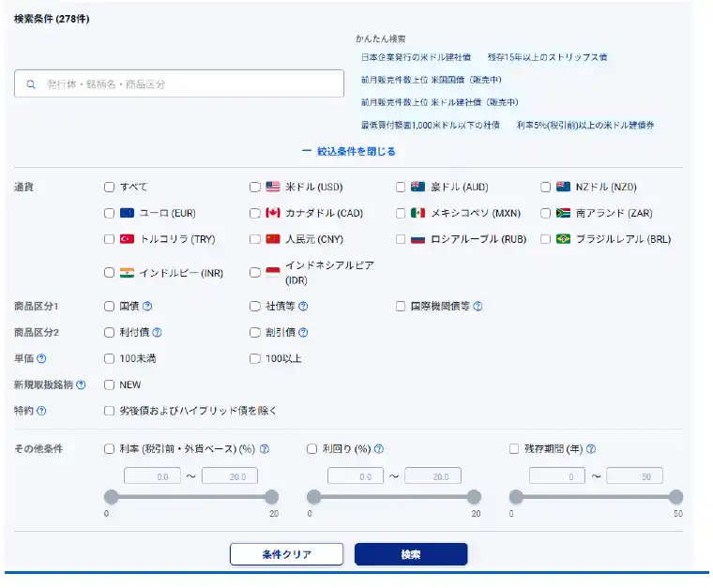Image resolution: width=713 pixels, height=588 pixels.
Task: Click the left handle of 利回り slider
Action: click(x=313, y=497)
